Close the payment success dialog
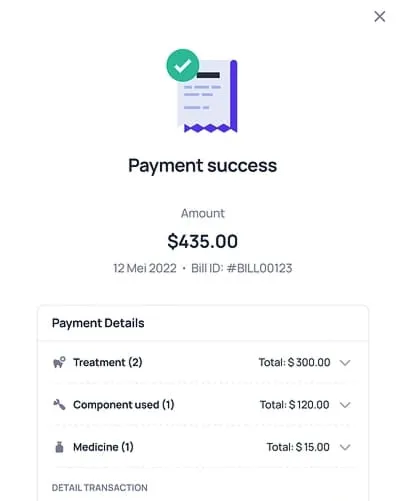This screenshot has height=501, width=400. 379,16
